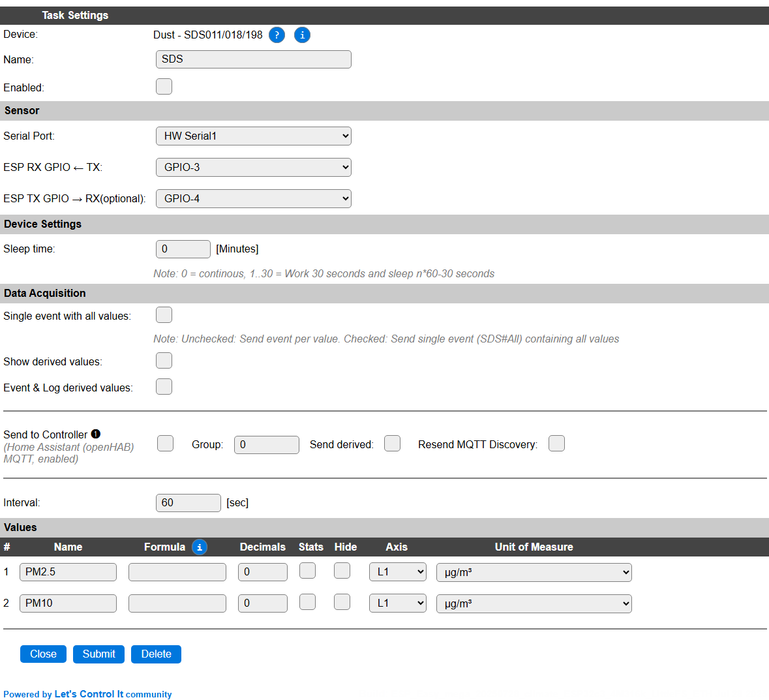769x700 pixels.
Task: Click the Interval seconds field
Action: point(188,503)
